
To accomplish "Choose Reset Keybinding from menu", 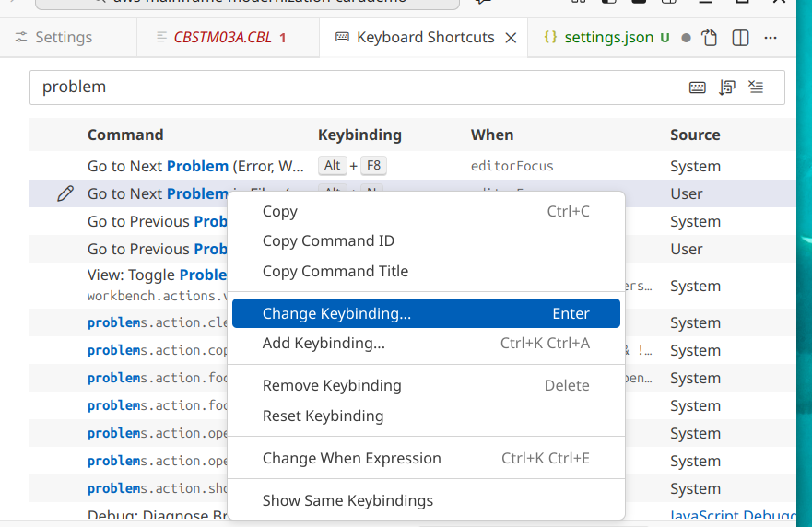I will coord(323,416).
